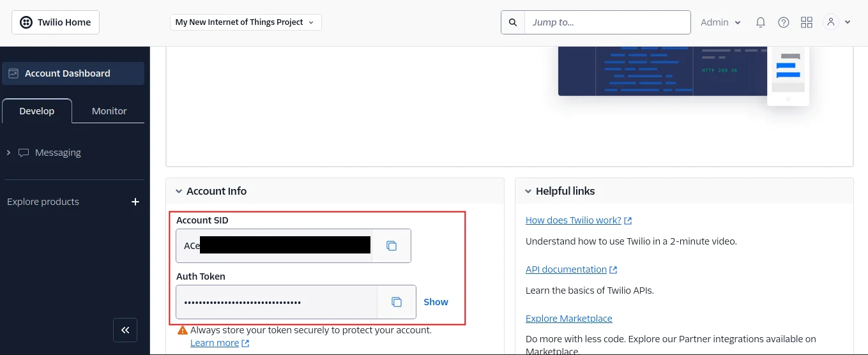
Task: Collapse the sidebar with double-chevron button
Action: (125, 330)
